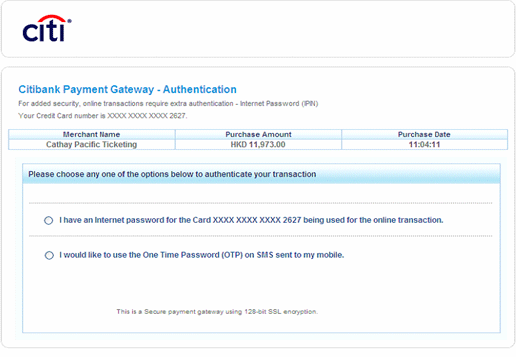The height and width of the screenshot is (360, 516).
Task: Select the One Time Password SMS option
Action: [x=49, y=255]
